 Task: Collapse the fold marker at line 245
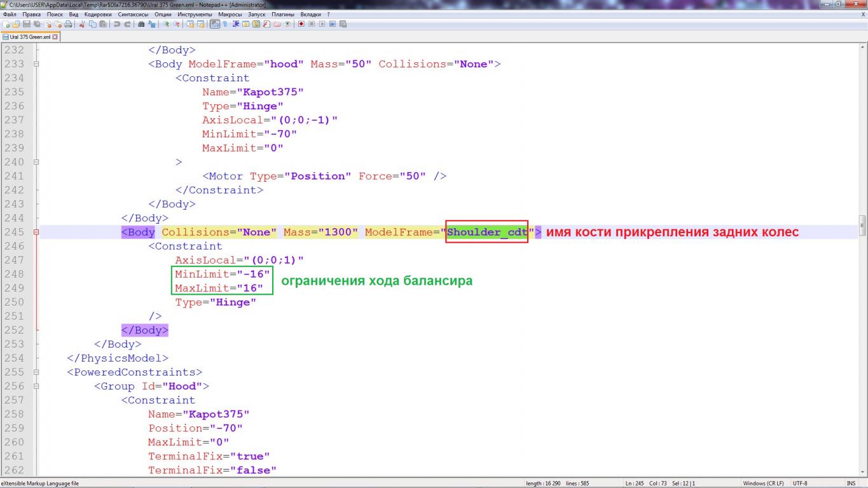tap(36, 233)
